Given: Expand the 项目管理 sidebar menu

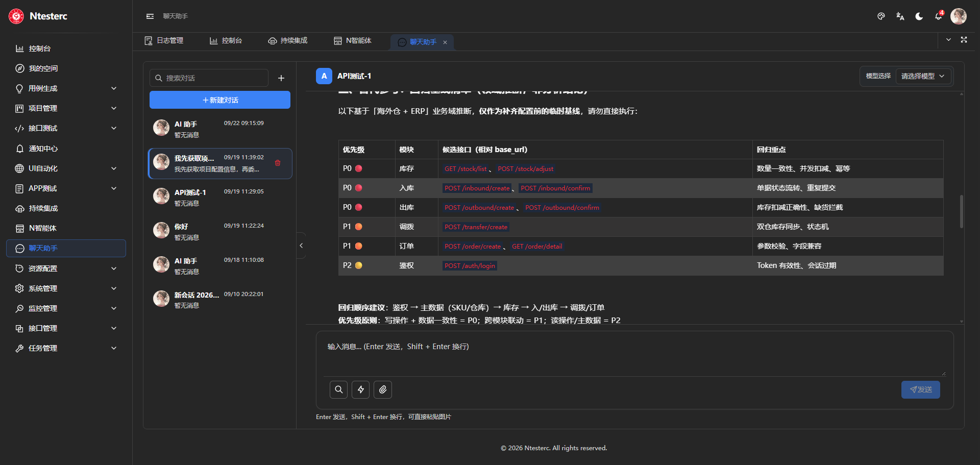Looking at the screenshot, I should coord(66,108).
